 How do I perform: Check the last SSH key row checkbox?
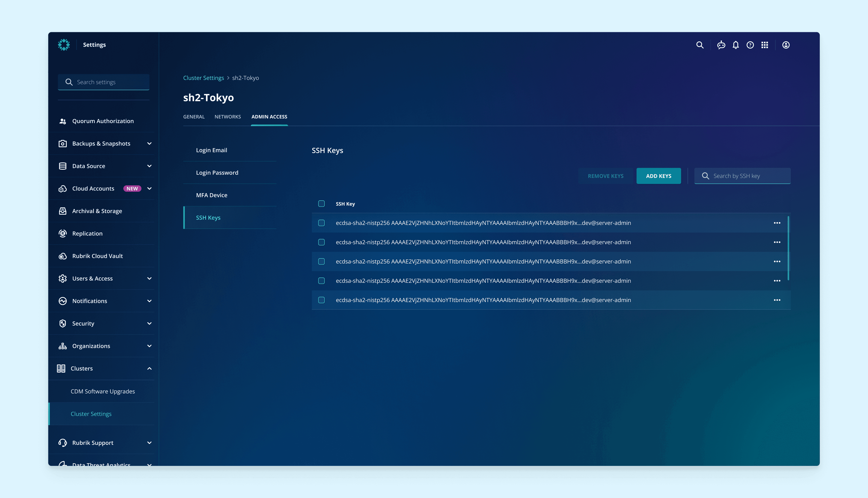(x=321, y=300)
